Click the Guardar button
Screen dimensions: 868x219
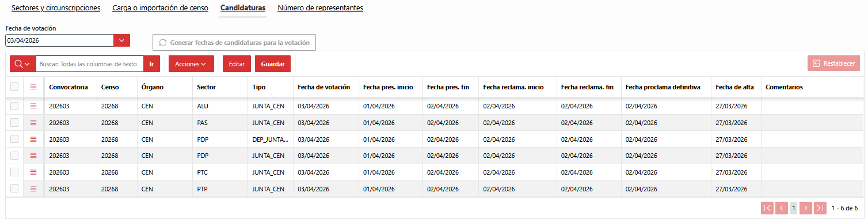(x=273, y=64)
